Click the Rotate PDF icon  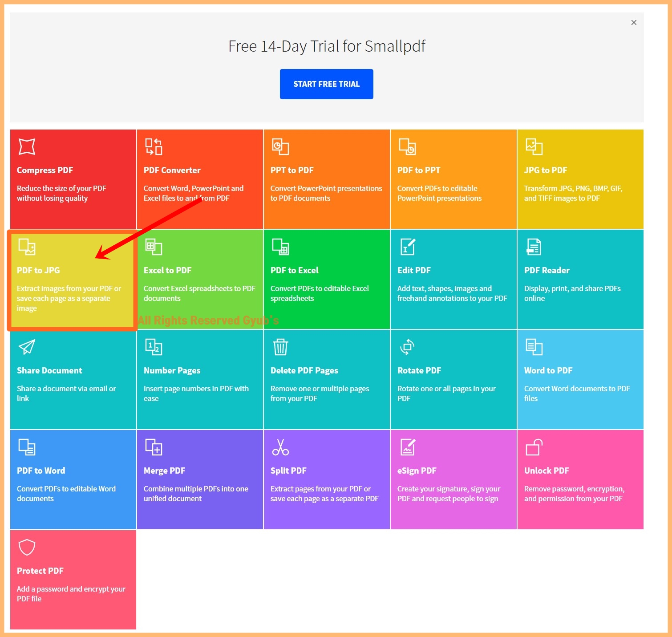pos(407,347)
